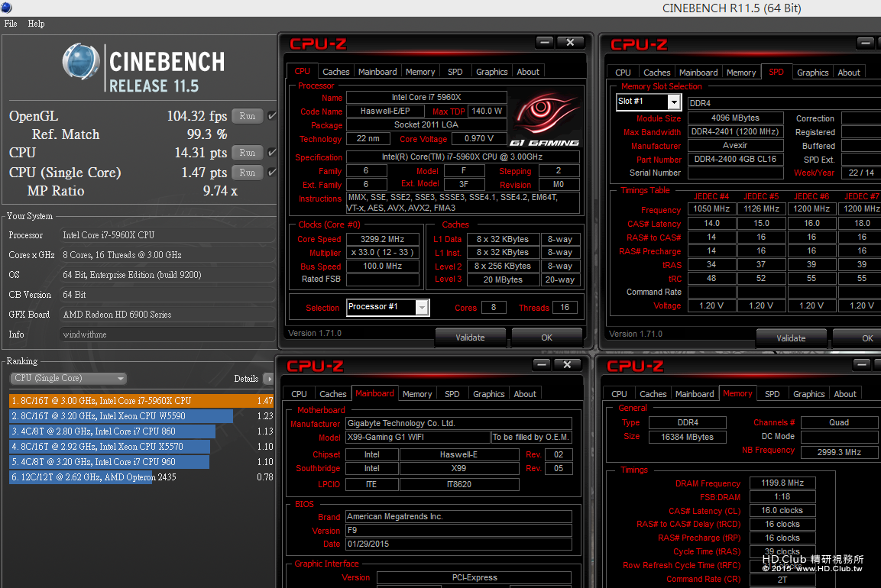Select ranking row AMD Opteron 2435
The height and width of the screenshot is (588, 881).
point(141,477)
